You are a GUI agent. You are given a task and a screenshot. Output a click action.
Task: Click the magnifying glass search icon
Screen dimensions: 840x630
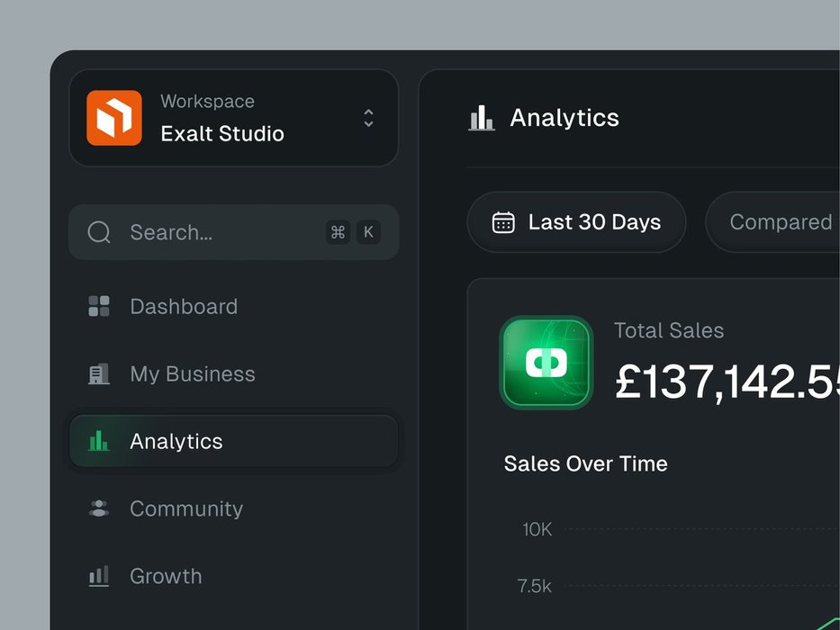tap(99, 232)
